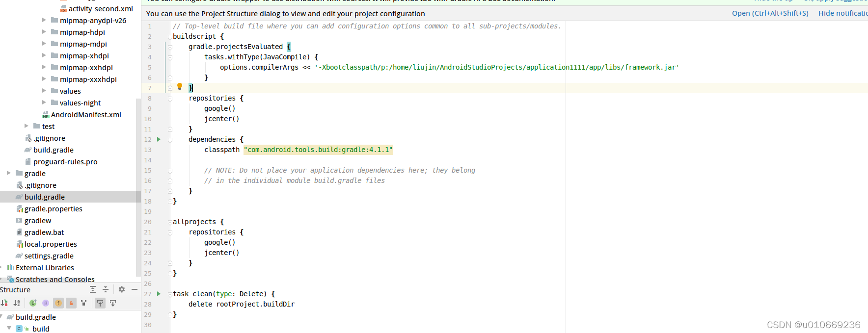Click the Show Properties icon in Structure toolbar

tap(46, 303)
